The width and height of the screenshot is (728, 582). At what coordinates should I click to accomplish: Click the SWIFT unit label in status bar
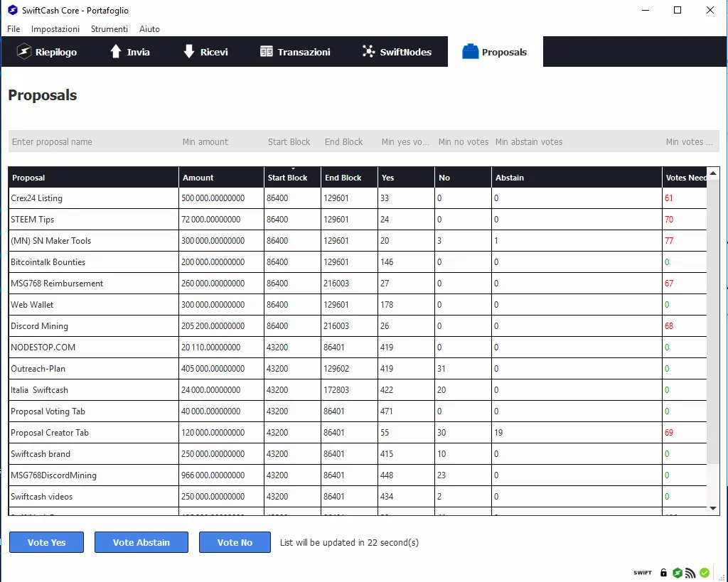pyautogui.click(x=643, y=573)
